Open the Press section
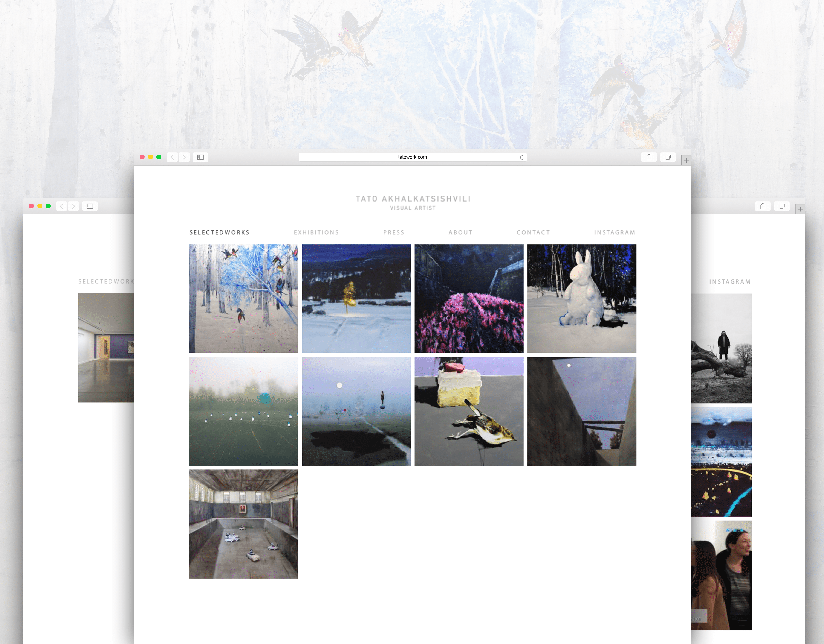824x644 pixels. (393, 232)
